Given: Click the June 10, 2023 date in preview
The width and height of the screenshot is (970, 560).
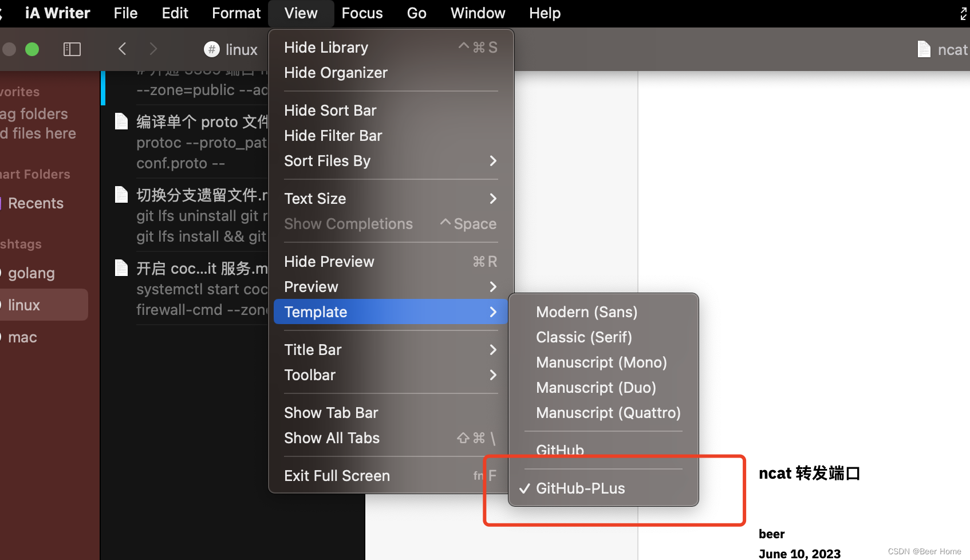Looking at the screenshot, I should (x=799, y=554).
